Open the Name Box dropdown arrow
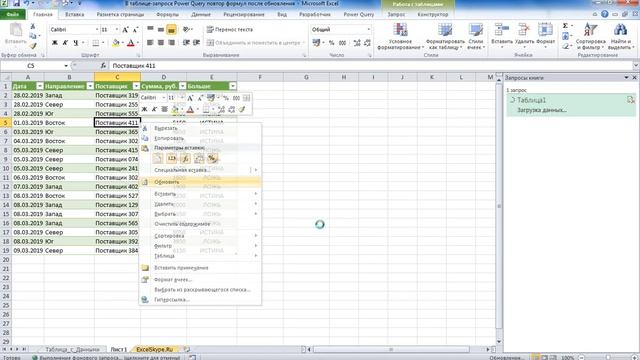This screenshot has height=360, width=640. (x=66, y=66)
